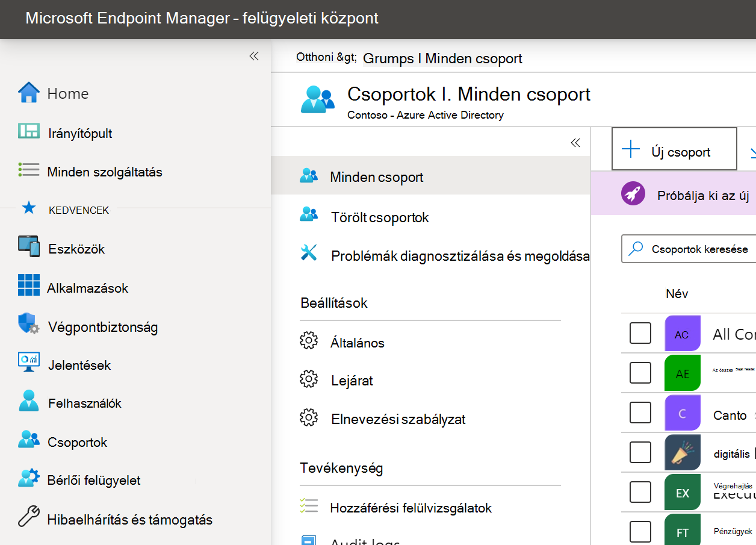756x545 pixels.
Task: Open Lejárat settings
Action: click(x=352, y=381)
